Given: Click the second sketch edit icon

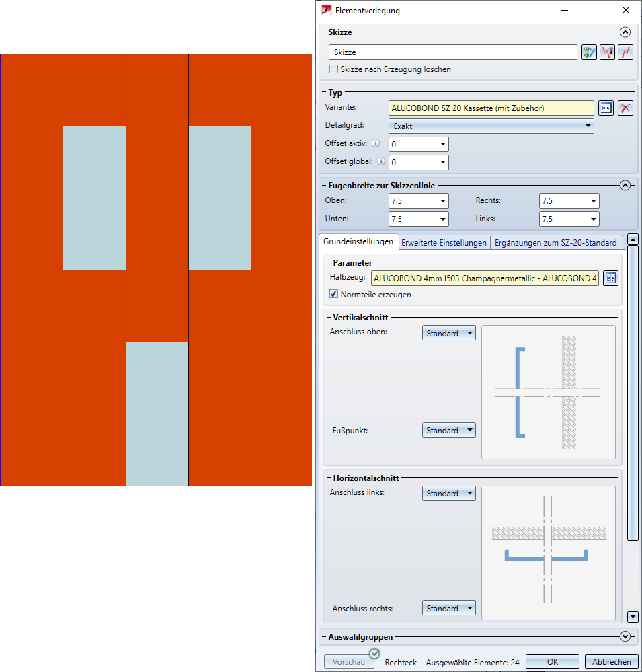Looking at the screenshot, I should 608,52.
